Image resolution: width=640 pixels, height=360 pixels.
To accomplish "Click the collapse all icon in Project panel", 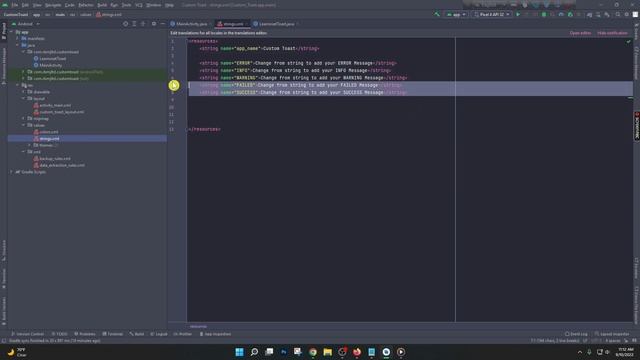I will [x=143, y=24].
